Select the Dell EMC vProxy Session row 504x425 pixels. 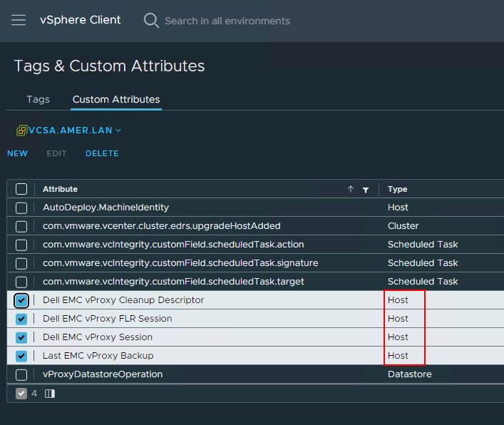[x=98, y=337]
